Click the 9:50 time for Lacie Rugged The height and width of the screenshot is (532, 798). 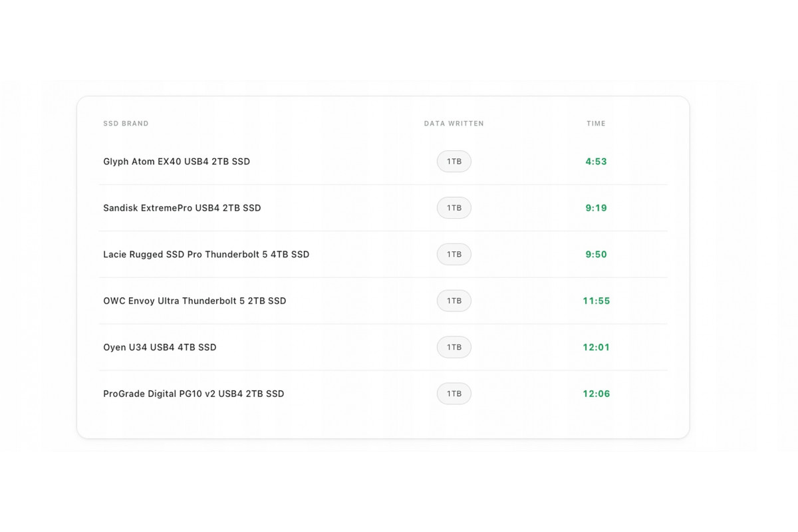(x=596, y=255)
